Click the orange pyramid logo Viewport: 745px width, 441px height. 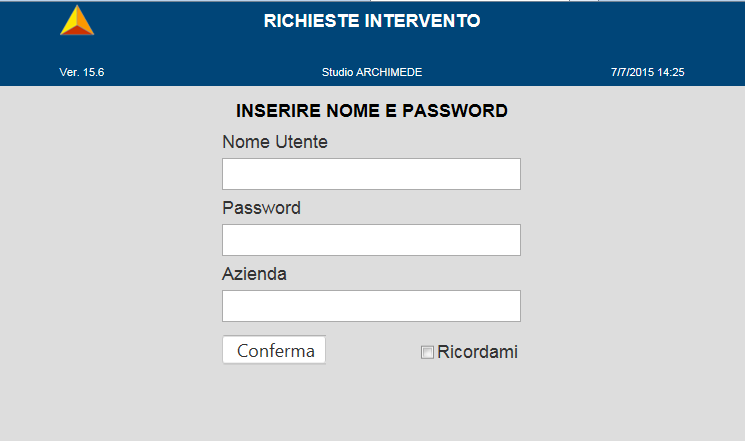click(77, 20)
